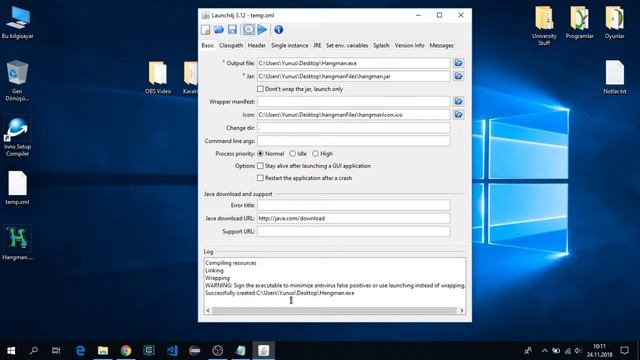Switch to the Header tab
The height and width of the screenshot is (360, 640).
click(257, 45)
